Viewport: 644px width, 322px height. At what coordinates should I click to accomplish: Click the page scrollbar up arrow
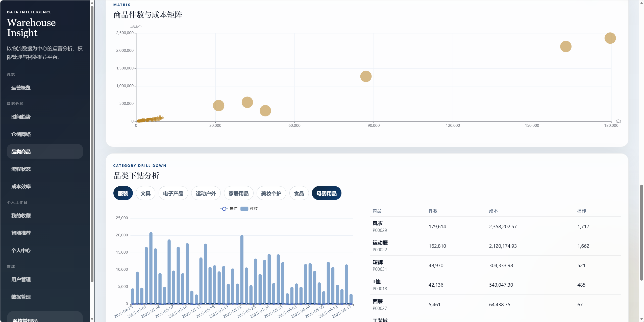641,3
